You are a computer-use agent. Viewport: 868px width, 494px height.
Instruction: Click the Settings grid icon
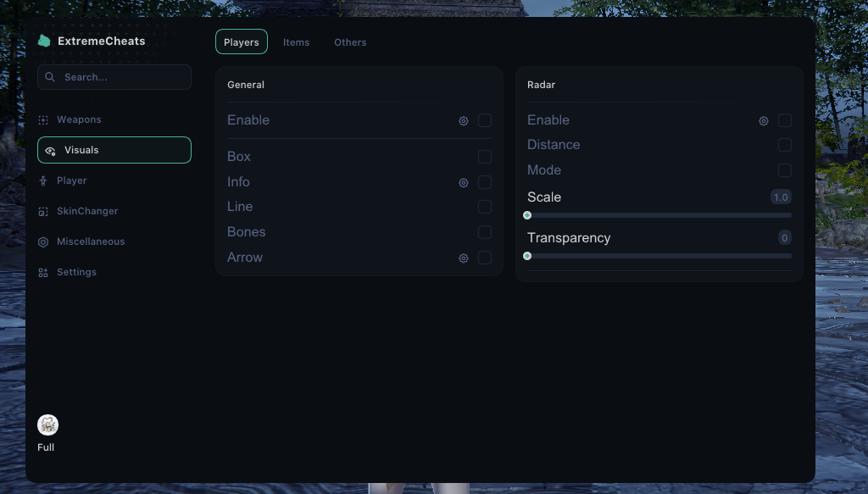tap(43, 272)
